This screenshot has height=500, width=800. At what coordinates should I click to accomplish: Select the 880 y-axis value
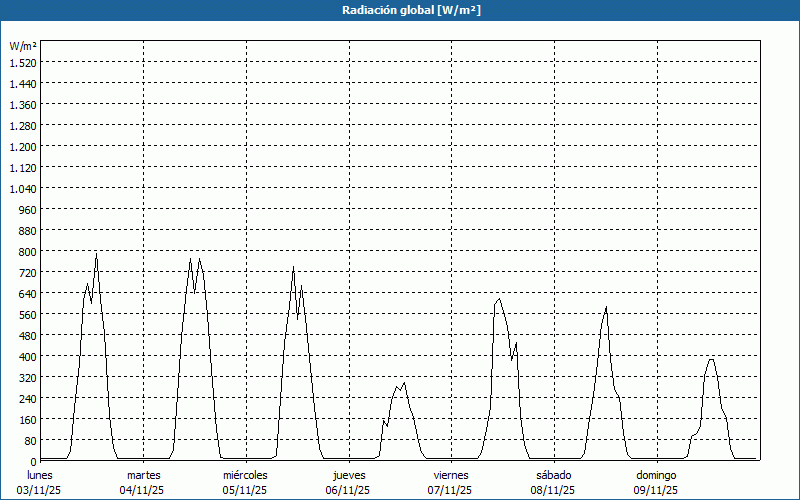coord(28,231)
